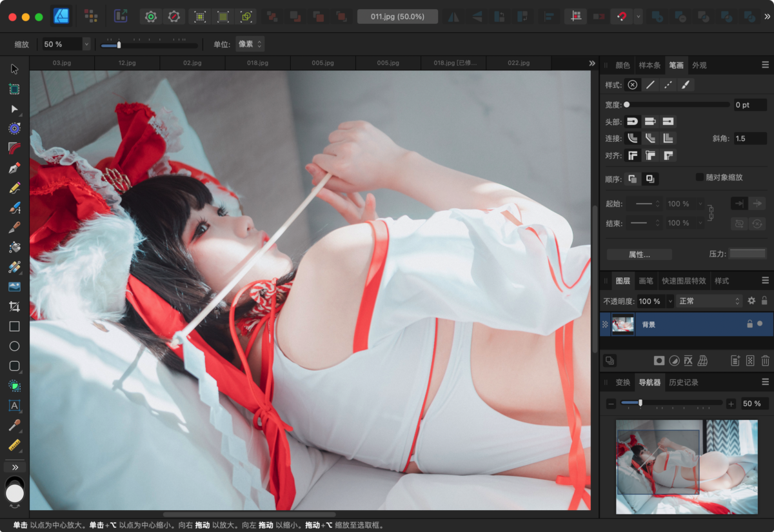Select the Place Image tool

click(14, 287)
